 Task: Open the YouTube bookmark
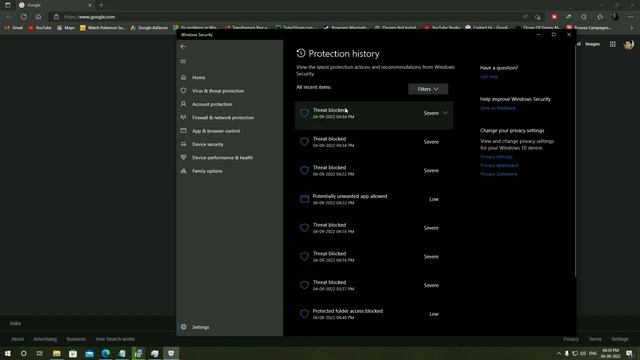[40, 28]
